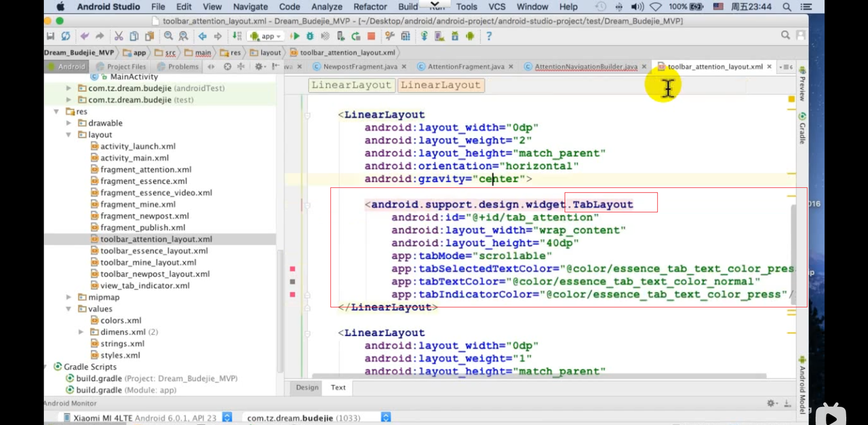Viewport: 868px width, 425px height.
Task: Click the Undo arrow icon
Action: tap(84, 36)
